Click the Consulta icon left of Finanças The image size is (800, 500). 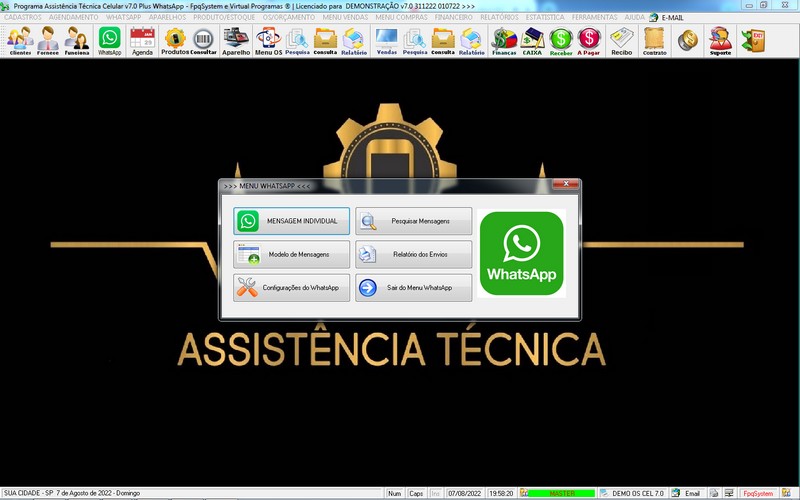coord(443,41)
